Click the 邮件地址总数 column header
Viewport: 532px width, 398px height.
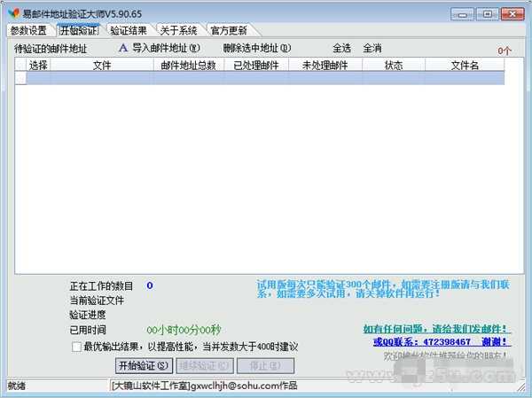pyautogui.click(x=189, y=65)
